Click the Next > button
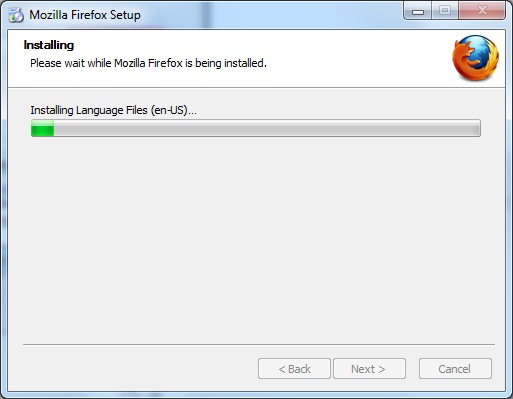 pyautogui.click(x=369, y=369)
